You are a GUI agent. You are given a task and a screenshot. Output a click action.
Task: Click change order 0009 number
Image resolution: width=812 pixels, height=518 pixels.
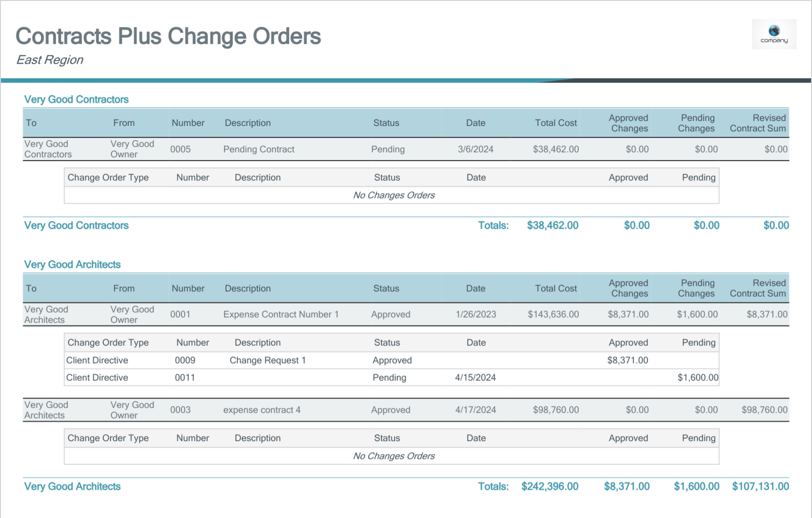185,360
